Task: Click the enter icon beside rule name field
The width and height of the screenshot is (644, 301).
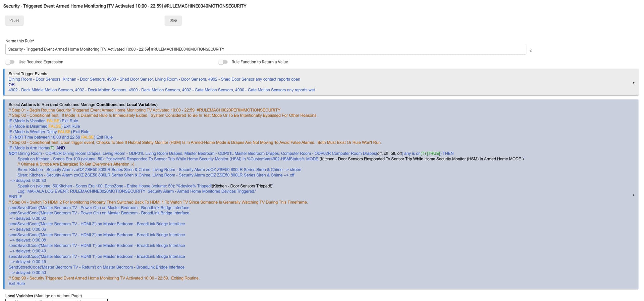Action: 531,50
